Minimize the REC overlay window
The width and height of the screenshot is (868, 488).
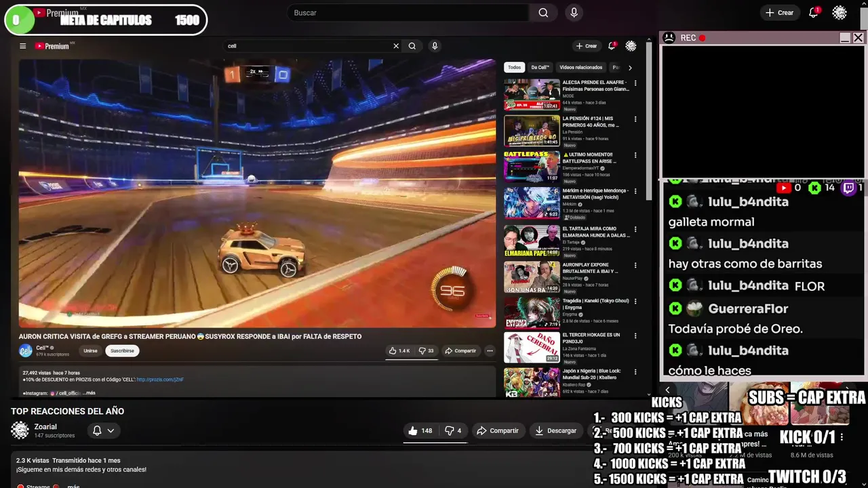click(x=845, y=38)
